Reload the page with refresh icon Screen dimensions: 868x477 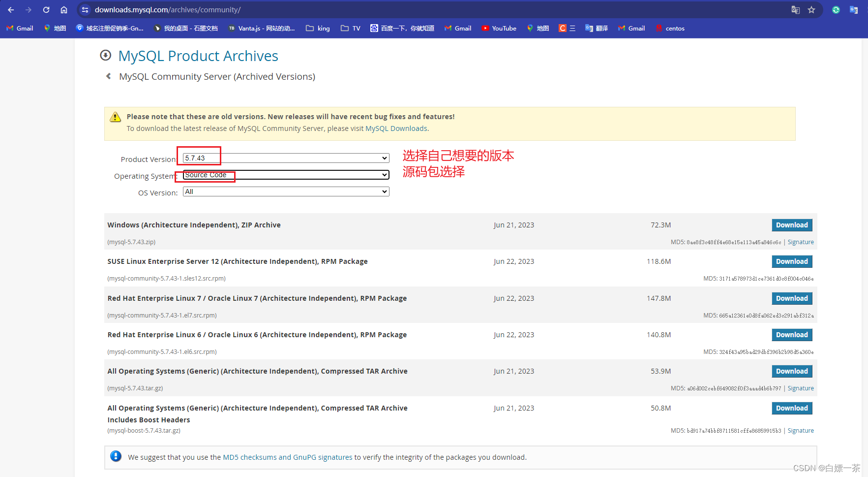coord(46,10)
